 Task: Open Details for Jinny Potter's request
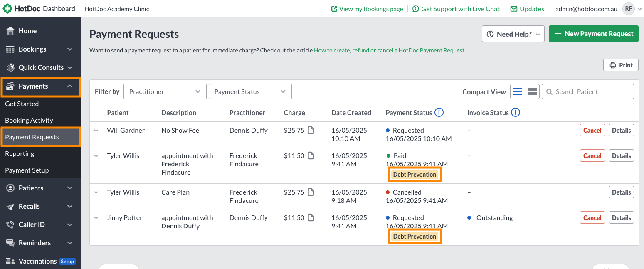pos(622,217)
